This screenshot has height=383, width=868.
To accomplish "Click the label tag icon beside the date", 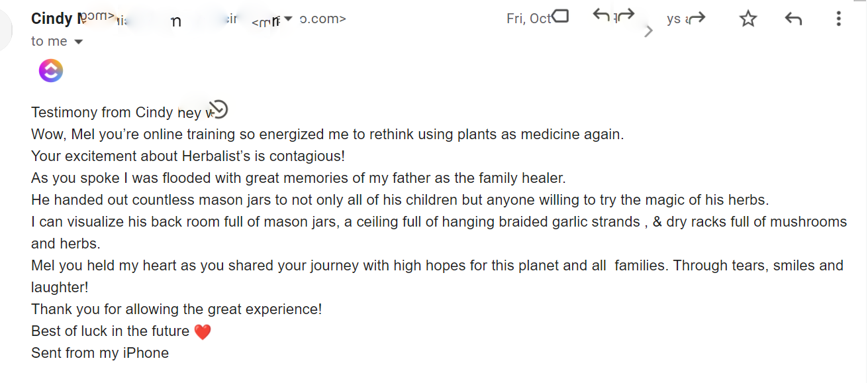I will 560,15.
